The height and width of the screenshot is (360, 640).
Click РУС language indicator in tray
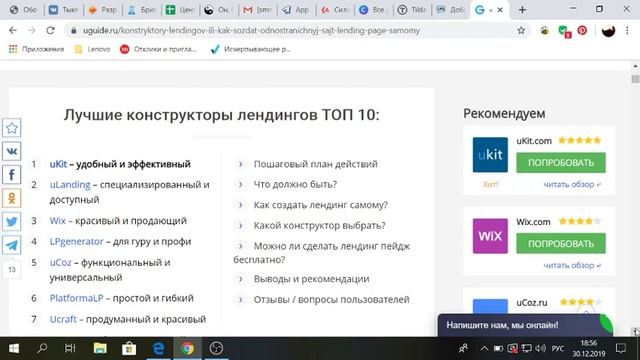(x=558, y=349)
